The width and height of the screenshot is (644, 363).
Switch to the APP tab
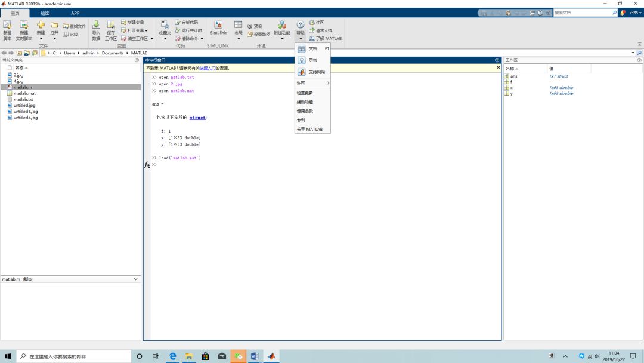point(75,13)
